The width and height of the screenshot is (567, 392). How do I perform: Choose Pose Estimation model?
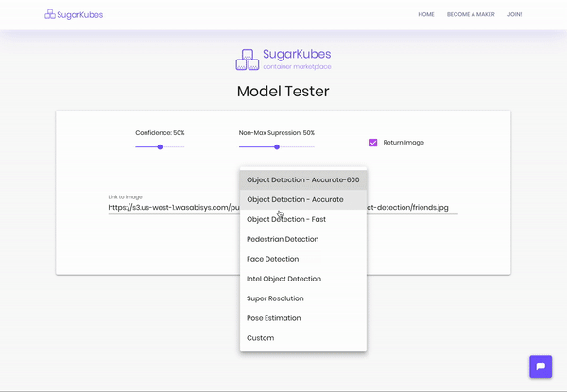coord(303,318)
